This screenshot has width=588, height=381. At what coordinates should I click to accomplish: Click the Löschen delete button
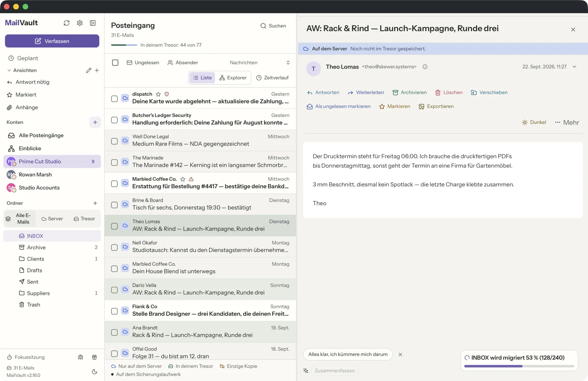tap(449, 92)
